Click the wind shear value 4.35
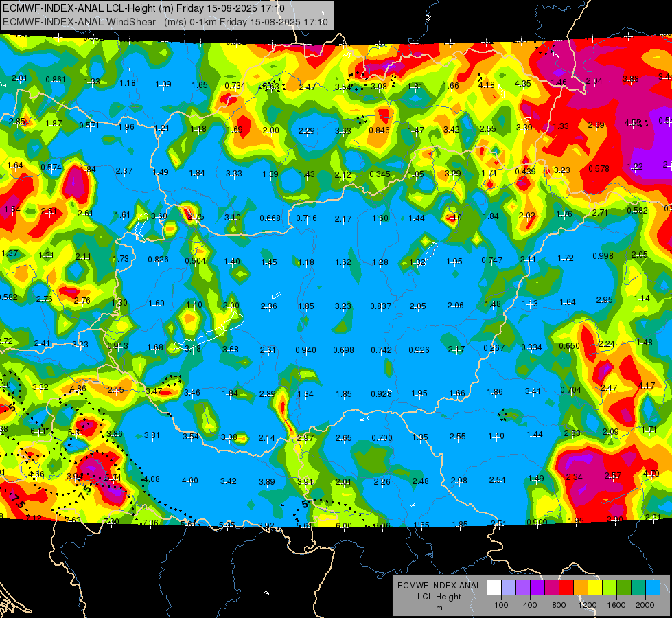This screenshot has height=618, width=672. click(523, 84)
